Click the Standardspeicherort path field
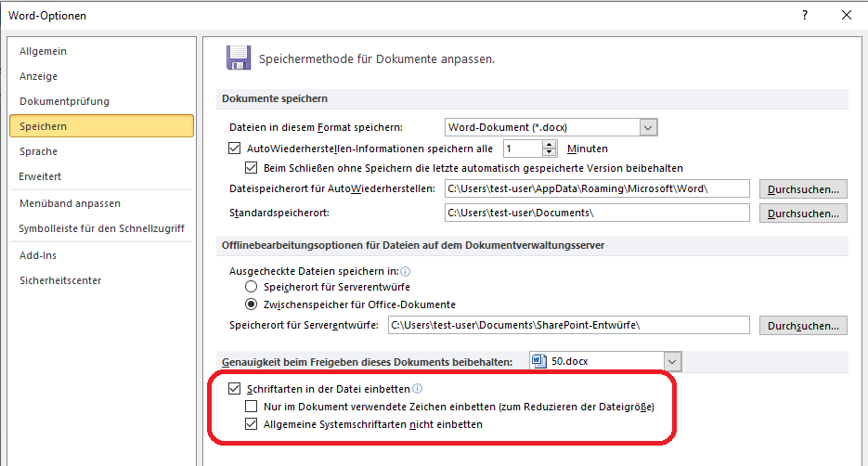Screen dimensions: 868x466 (596, 214)
